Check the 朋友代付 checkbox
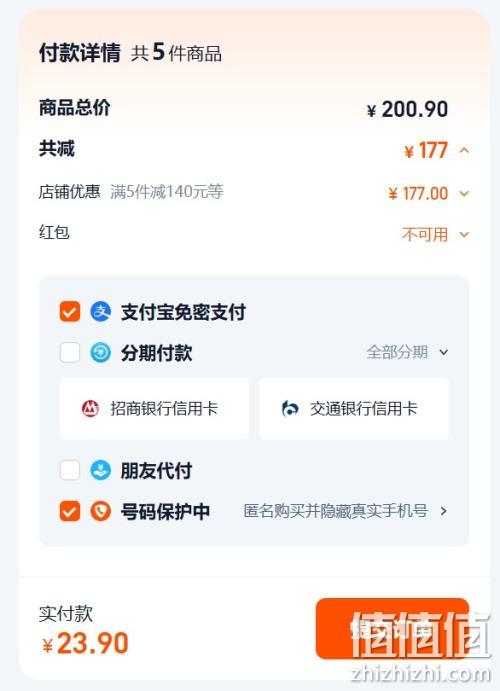The width and height of the screenshot is (500, 691). point(70,470)
